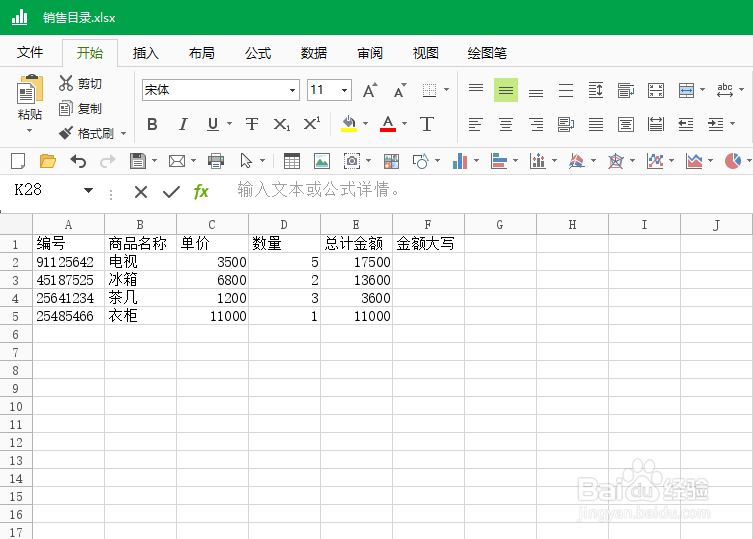Toggle Subscript formatting
753x539 pixels.
click(x=281, y=124)
